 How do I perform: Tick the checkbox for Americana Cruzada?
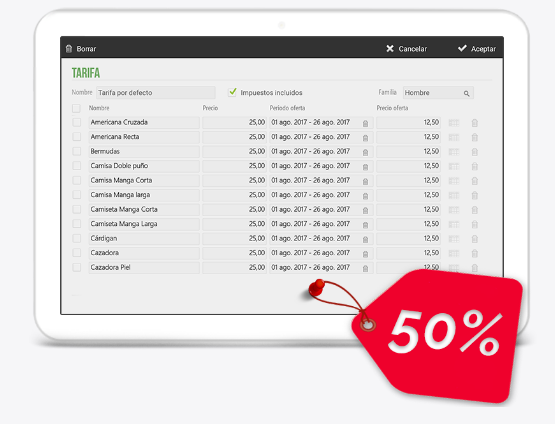[76, 122]
